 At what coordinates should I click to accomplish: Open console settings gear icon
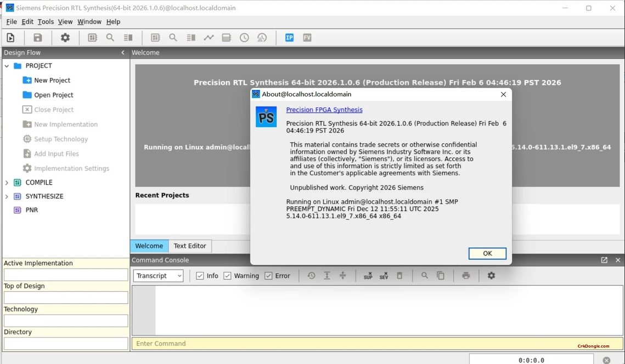(x=492, y=276)
